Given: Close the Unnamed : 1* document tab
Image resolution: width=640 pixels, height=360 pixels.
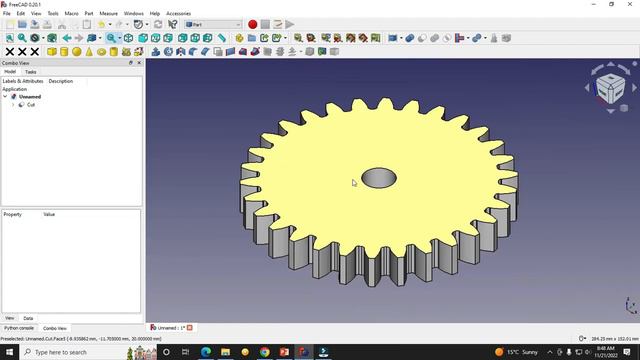Looking at the screenshot, I should tap(190, 328).
